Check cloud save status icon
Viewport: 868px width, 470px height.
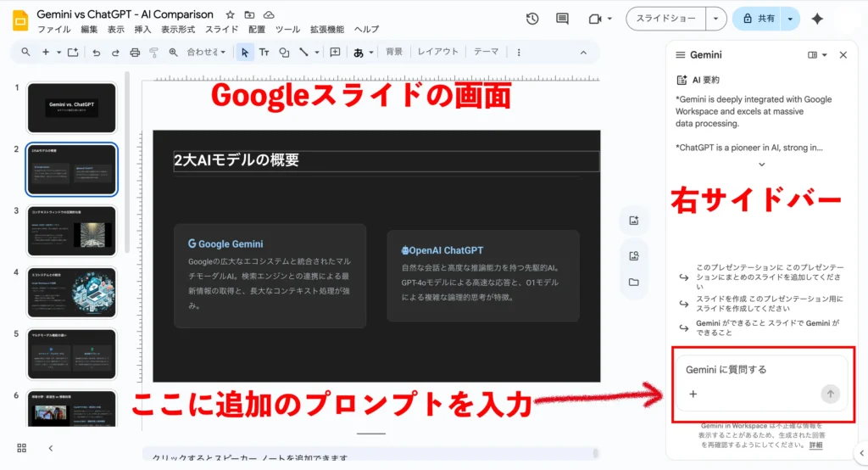269,15
